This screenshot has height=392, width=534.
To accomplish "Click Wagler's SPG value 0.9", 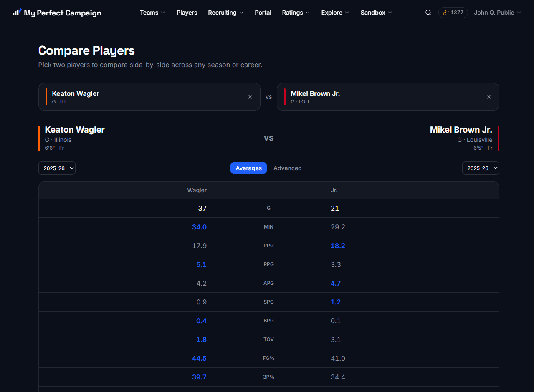I will (x=202, y=302).
